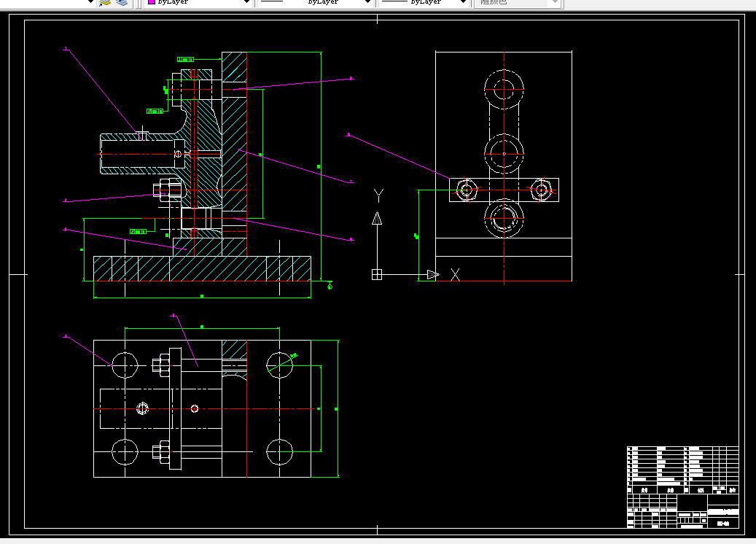Open the layer list dropdown arrow
Screen dimensions: 756x544
point(90,2)
